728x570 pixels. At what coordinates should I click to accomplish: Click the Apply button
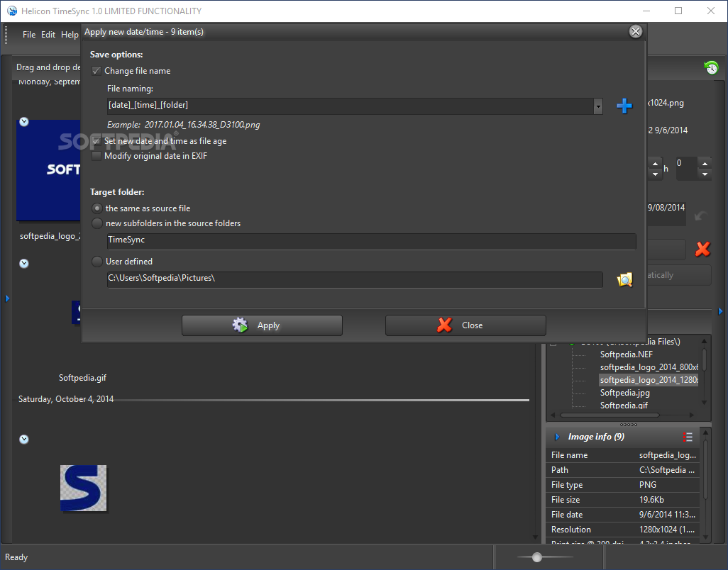[262, 325]
